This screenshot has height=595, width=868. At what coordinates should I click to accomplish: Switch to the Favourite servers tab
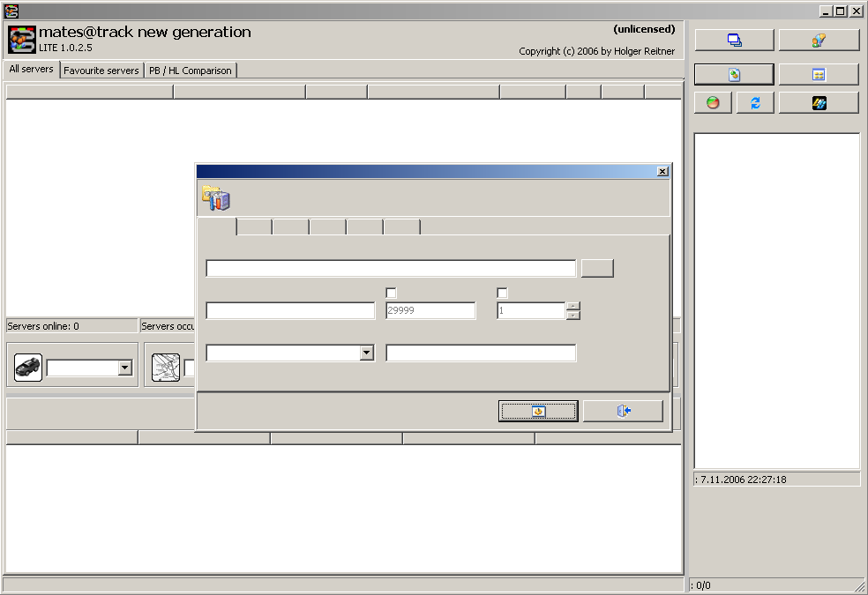(101, 71)
